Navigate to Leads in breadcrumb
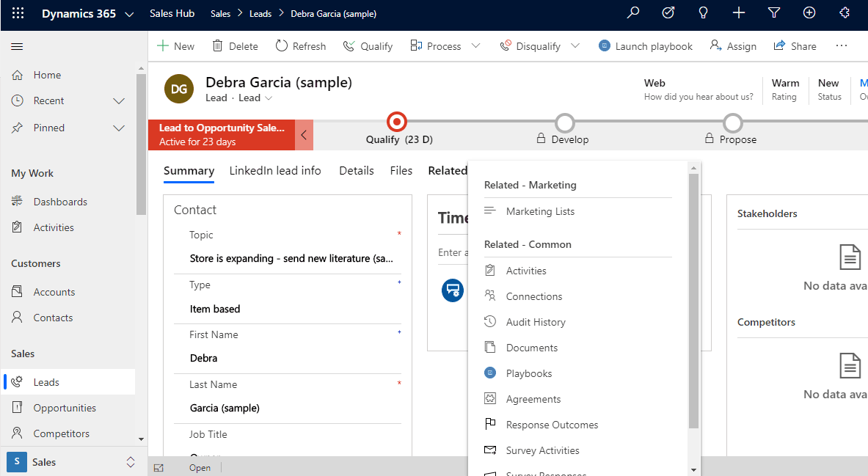Screen dimensions: 868x476 click(x=260, y=14)
